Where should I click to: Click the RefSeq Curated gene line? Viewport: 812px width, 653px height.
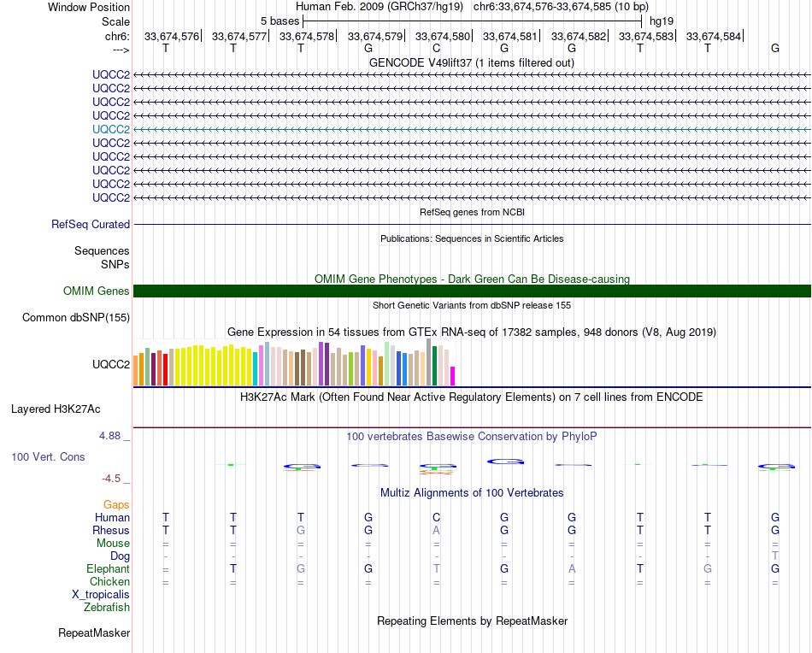pos(472,224)
